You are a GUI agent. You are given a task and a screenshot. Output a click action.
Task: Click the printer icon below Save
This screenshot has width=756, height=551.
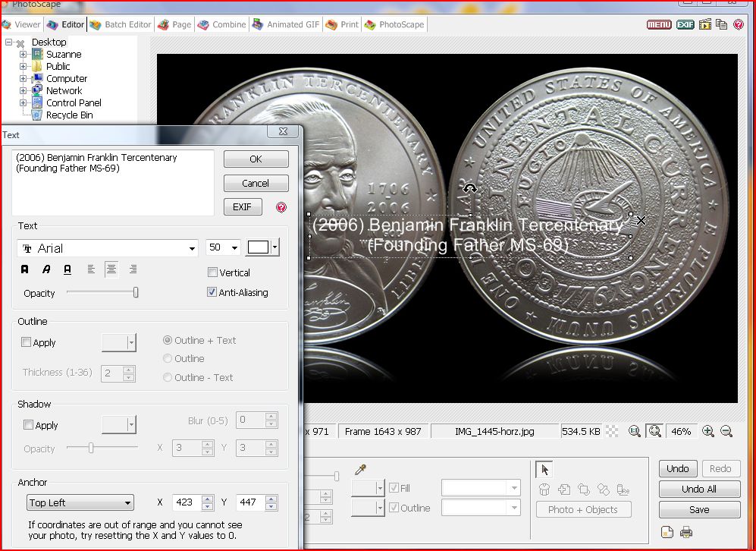686,532
